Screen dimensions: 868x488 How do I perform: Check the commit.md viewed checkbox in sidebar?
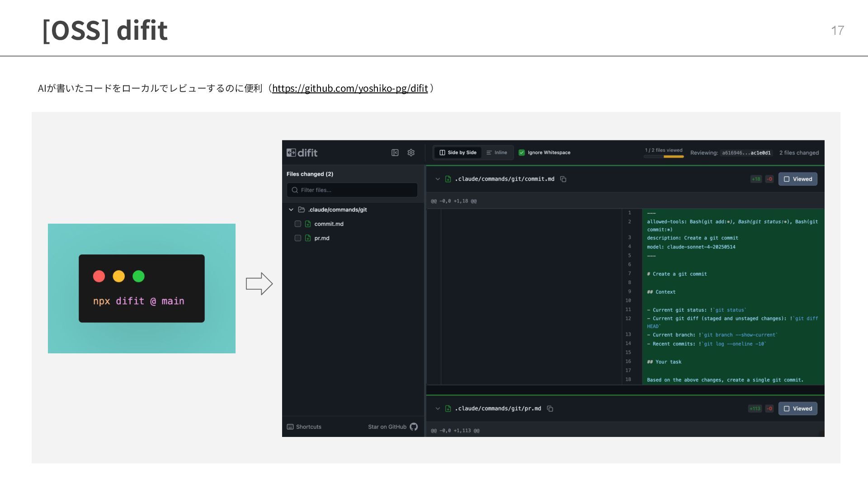coord(297,224)
